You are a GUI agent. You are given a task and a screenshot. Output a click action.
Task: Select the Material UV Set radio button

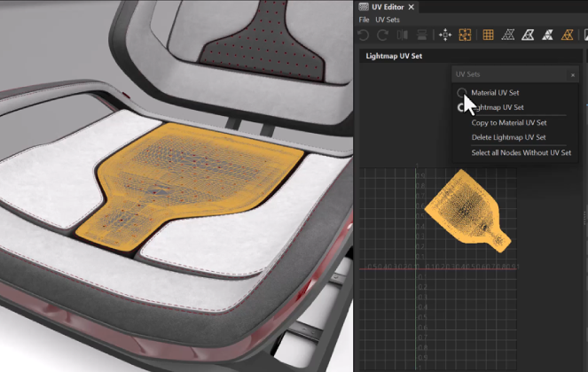click(x=462, y=92)
